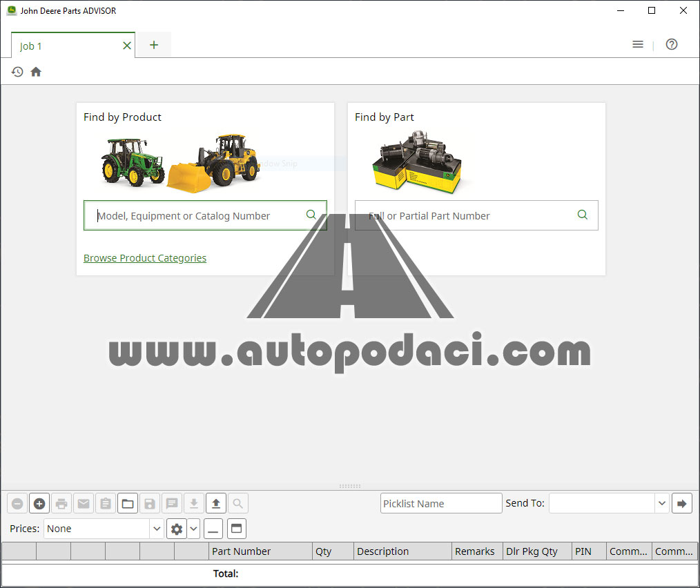Open the Help question mark button

click(671, 44)
